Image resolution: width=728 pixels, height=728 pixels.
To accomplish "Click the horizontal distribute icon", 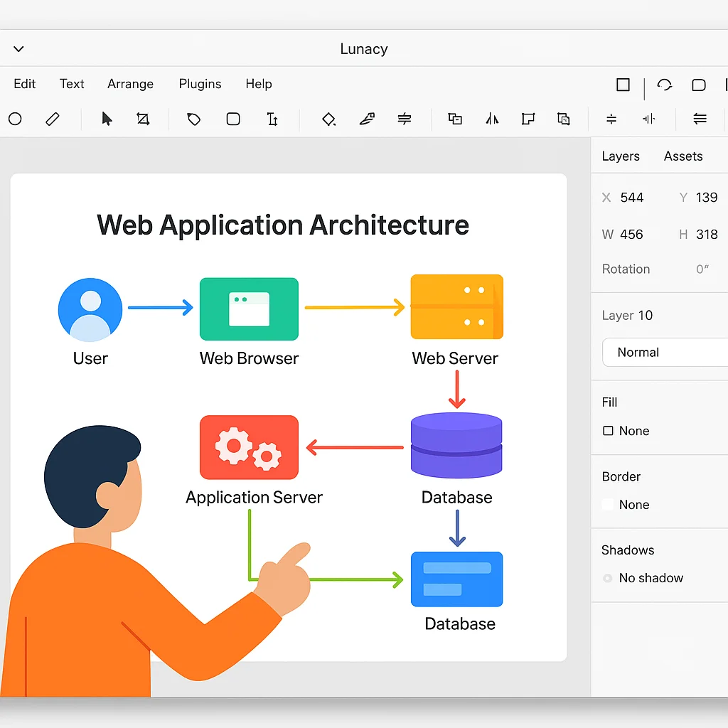I will coord(649,119).
